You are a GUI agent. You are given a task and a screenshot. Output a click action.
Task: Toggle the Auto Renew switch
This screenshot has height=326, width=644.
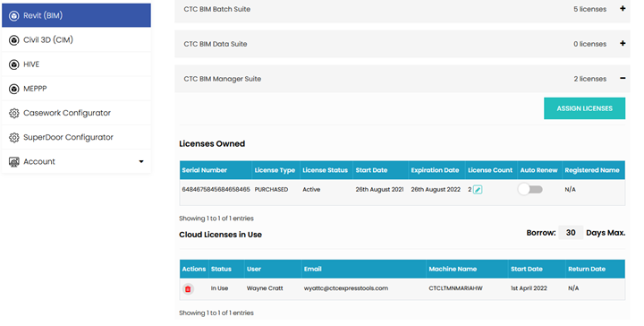(x=530, y=190)
